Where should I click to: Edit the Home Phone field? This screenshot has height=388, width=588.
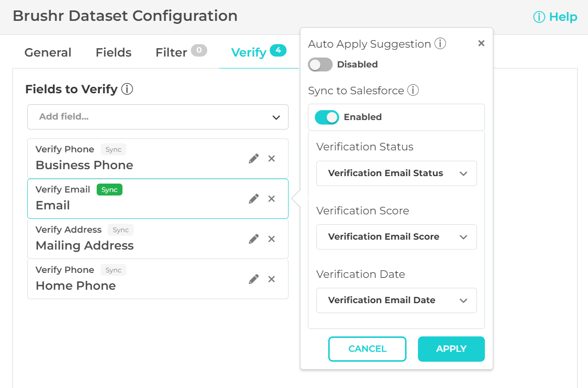tap(254, 279)
